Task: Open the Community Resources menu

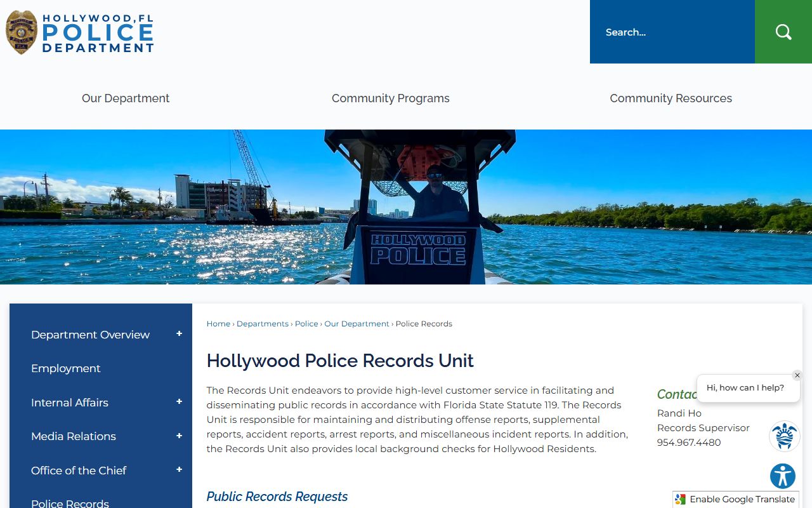Action: [x=671, y=98]
